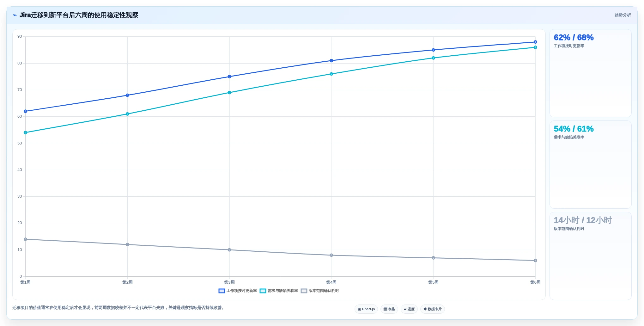644x326 pixels.
Task: Click the gray data point at 第1周
Action: coord(26,239)
